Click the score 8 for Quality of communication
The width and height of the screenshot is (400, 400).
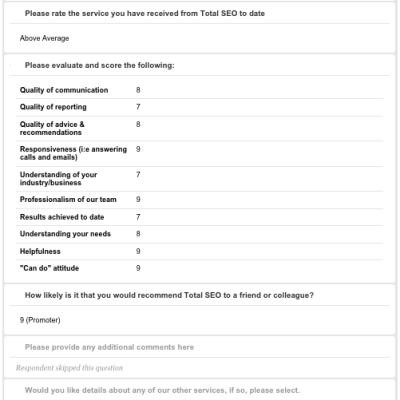point(138,90)
